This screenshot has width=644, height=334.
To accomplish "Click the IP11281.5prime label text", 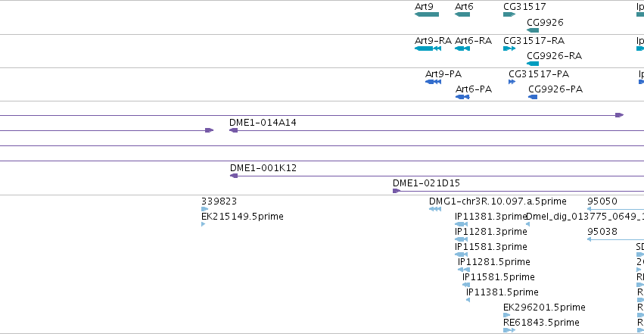I will pos(494,262).
